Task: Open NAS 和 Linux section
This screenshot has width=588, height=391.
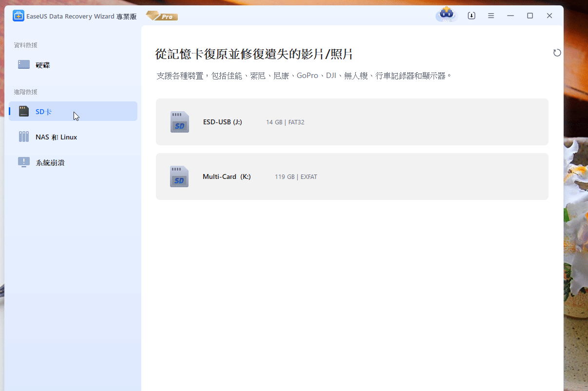Action: [73, 137]
